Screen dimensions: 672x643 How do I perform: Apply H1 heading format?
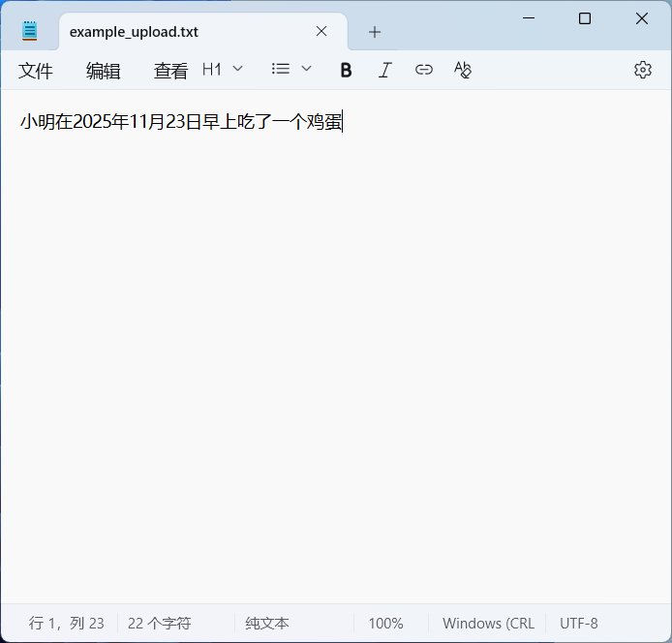click(x=212, y=69)
